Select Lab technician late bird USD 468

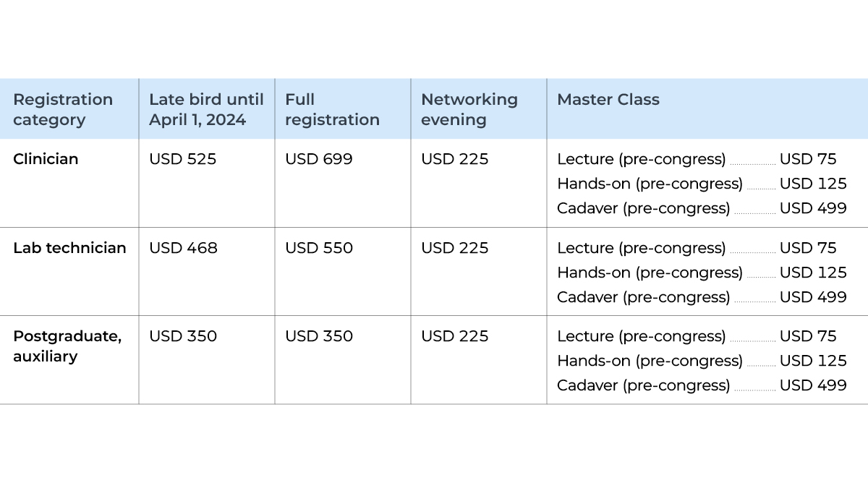pyautogui.click(x=183, y=248)
